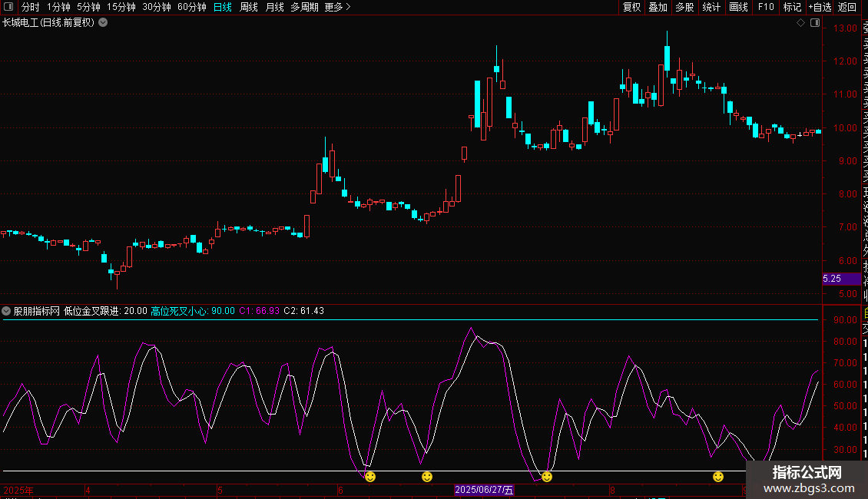The image size is (868, 499).
Task: Switch to 日线 daily chart
Action: point(223,7)
